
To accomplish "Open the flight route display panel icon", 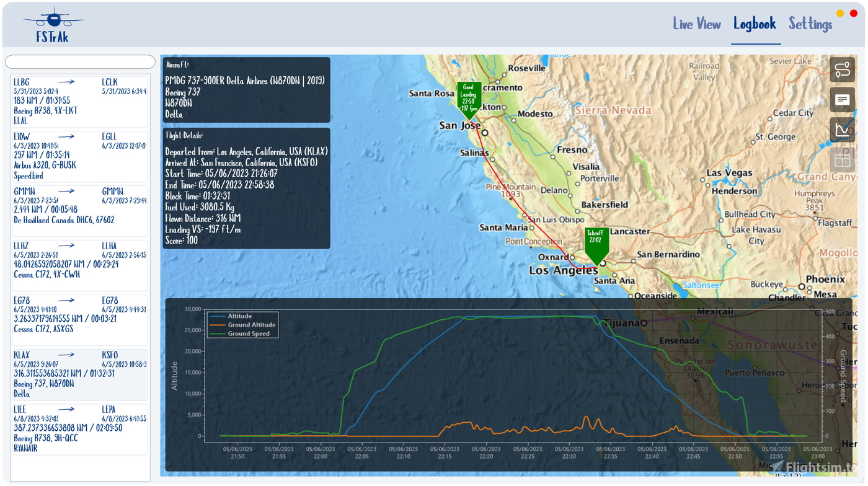I will coord(842,69).
